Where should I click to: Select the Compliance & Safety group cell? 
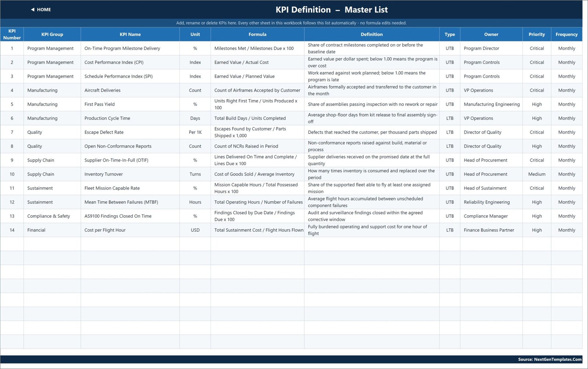pos(52,216)
